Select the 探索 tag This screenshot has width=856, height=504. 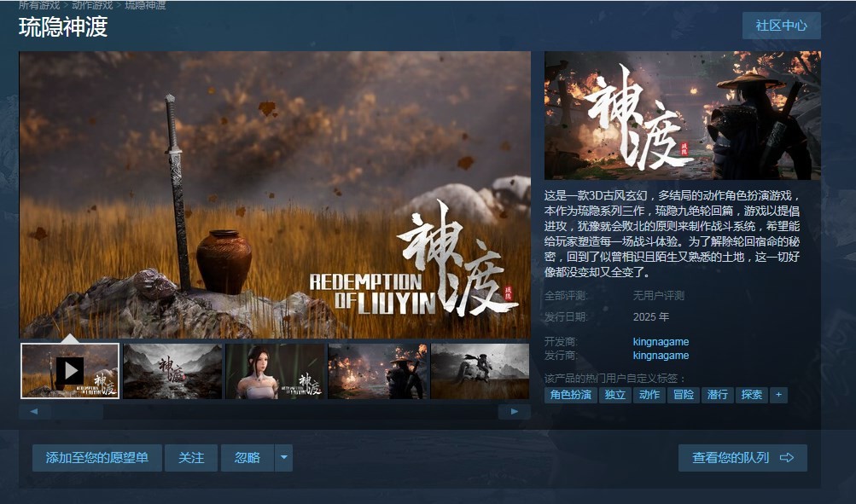click(751, 395)
